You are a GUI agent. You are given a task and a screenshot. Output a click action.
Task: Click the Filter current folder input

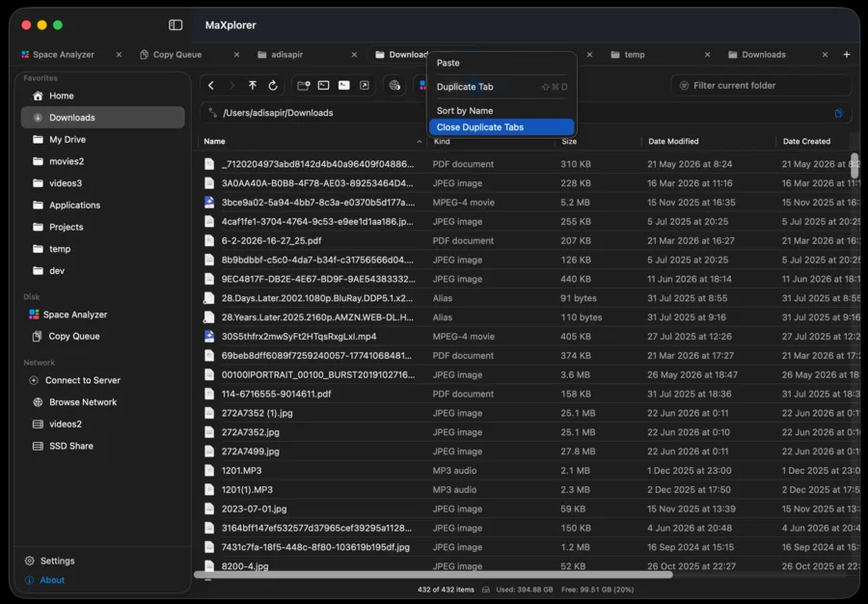[x=761, y=85]
